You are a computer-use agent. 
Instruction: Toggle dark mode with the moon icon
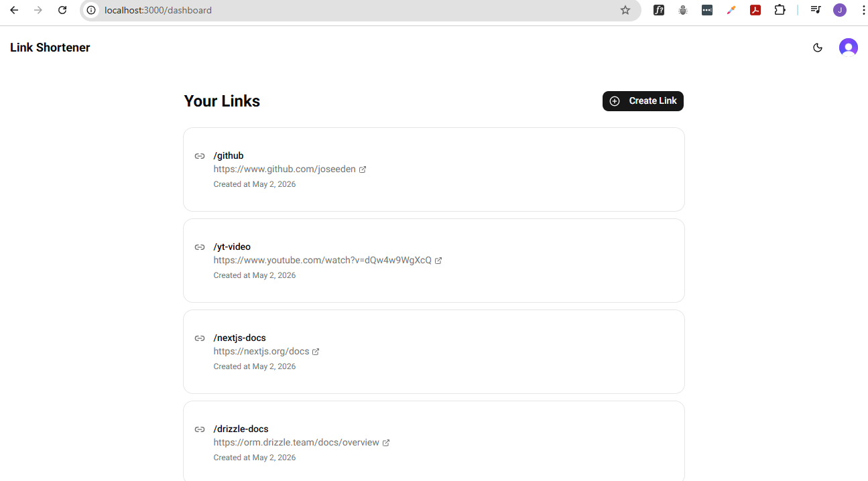point(817,48)
